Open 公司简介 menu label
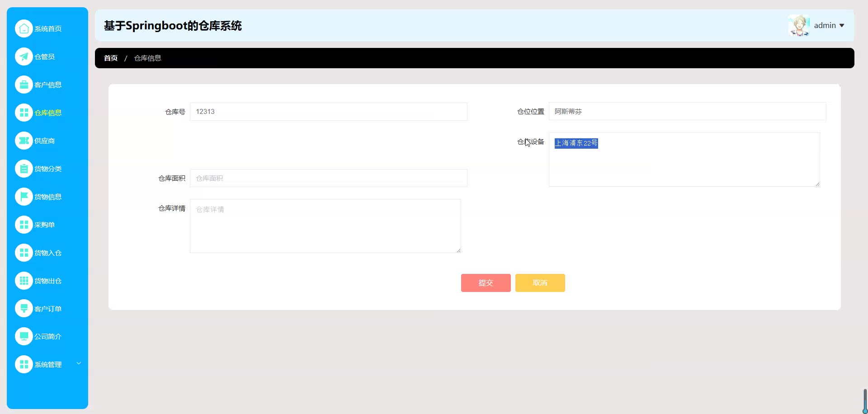Screen dimensions: 868x414 coord(48,336)
